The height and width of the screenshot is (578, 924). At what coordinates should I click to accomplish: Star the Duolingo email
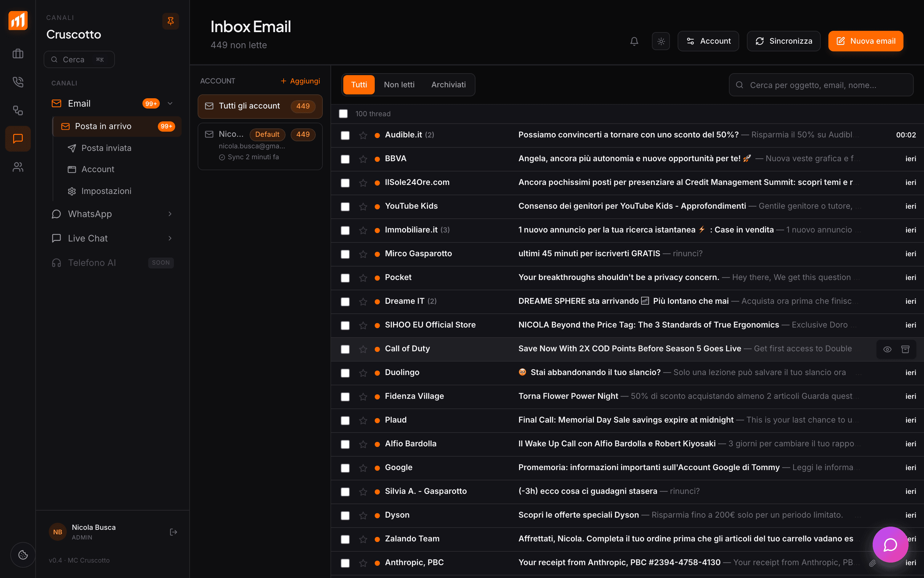363,373
